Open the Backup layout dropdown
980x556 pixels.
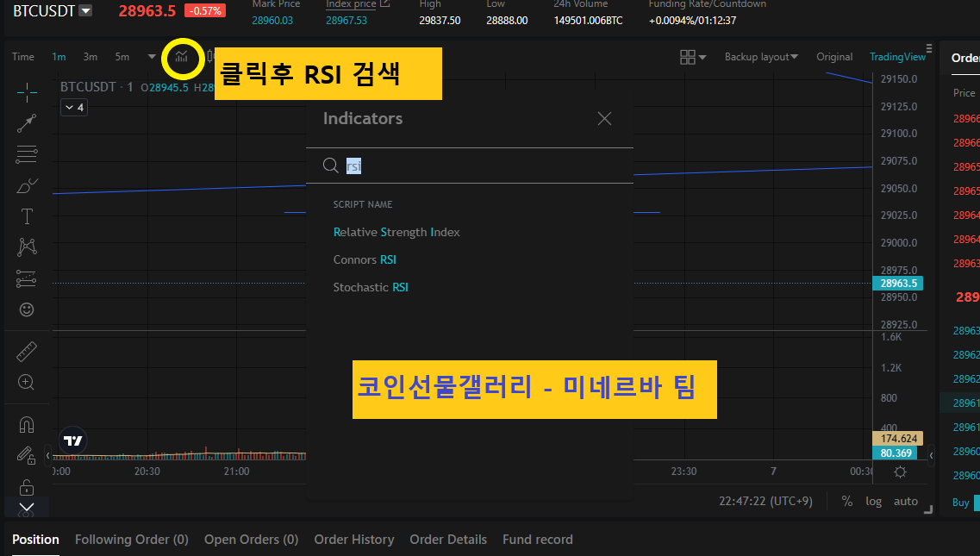tap(761, 57)
